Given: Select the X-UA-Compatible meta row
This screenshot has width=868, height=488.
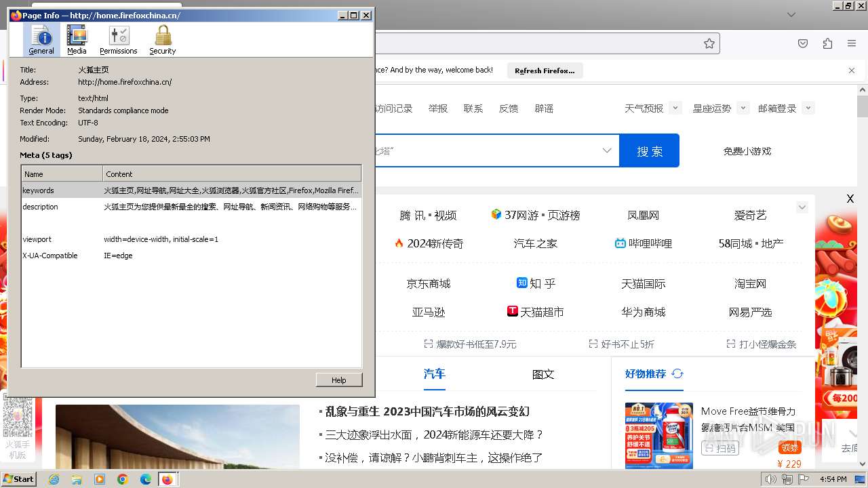Looking at the screenshot, I should [x=191, y=256].
